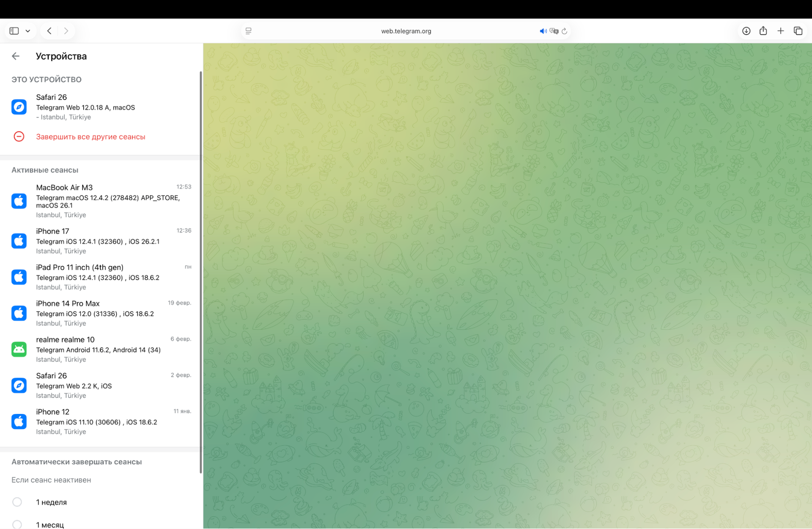Click the 19 февр. session date

[180, 303]
